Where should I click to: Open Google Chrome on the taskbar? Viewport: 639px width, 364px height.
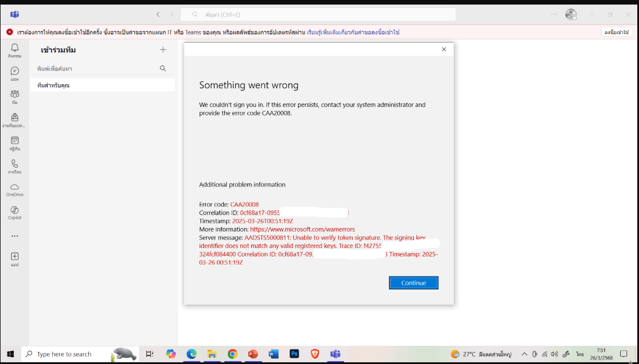pyautogui.click(x=232, y=354)
